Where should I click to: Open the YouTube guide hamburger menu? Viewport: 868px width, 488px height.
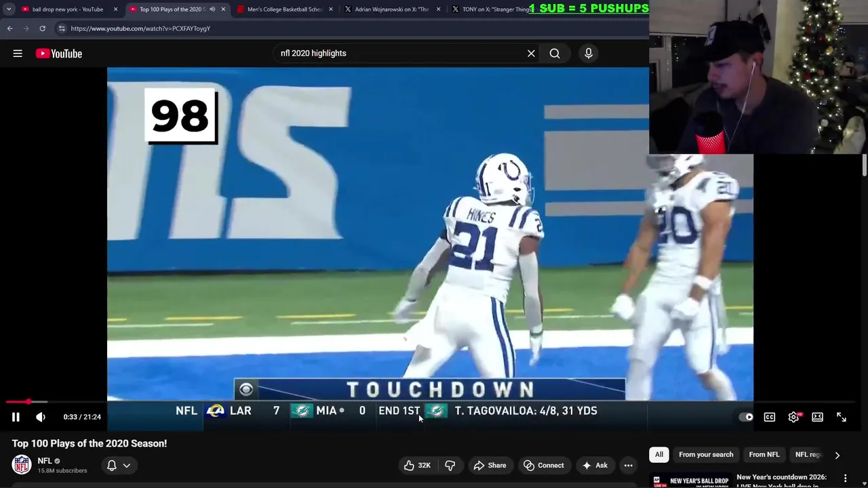(18, 54)
